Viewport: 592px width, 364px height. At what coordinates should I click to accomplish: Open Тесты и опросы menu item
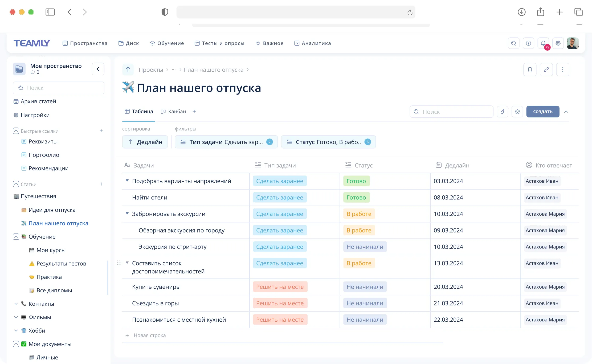[x=219, y=43]
